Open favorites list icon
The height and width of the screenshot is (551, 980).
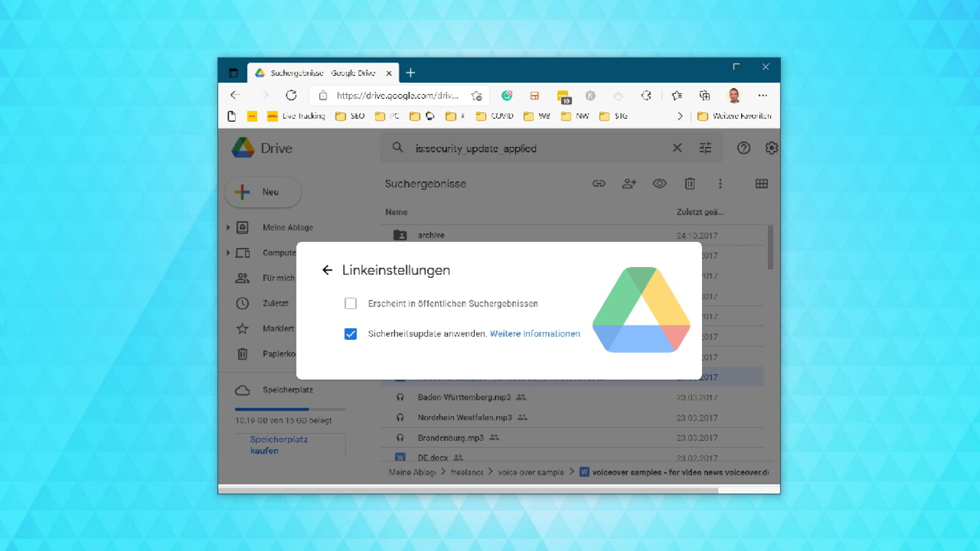tap(677, 96)
